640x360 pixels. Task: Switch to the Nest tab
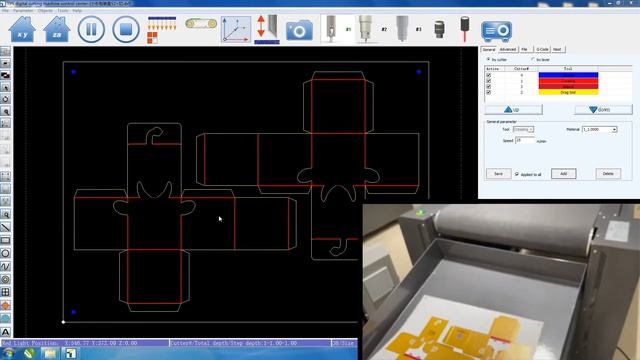557,49
